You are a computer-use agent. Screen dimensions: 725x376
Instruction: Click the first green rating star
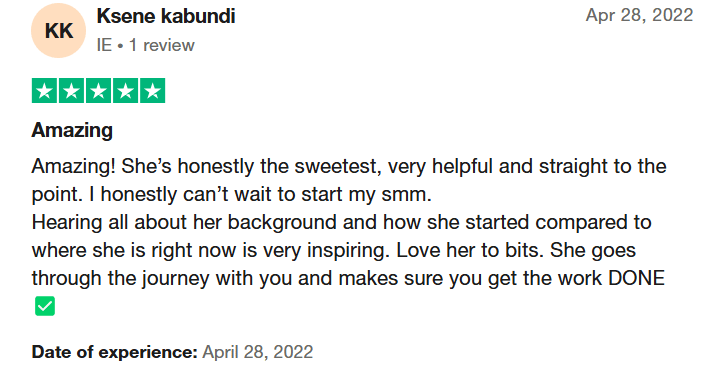[44, 91]
